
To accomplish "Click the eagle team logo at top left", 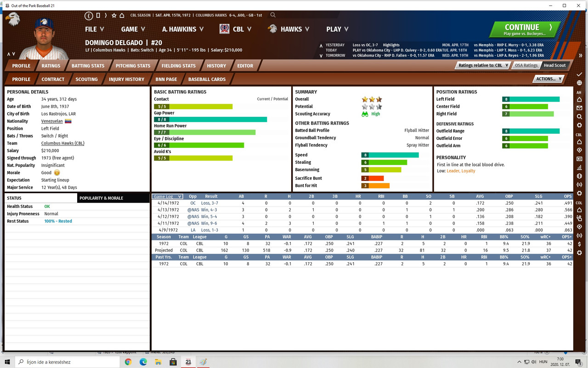I will tap(12, 20).
